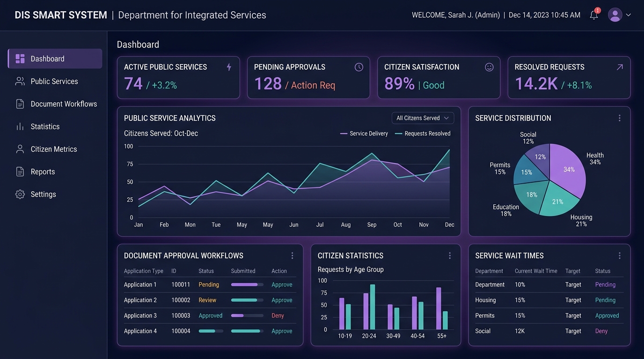
Task: Open the Service Distribution options menu
Action: click(620, 118)
